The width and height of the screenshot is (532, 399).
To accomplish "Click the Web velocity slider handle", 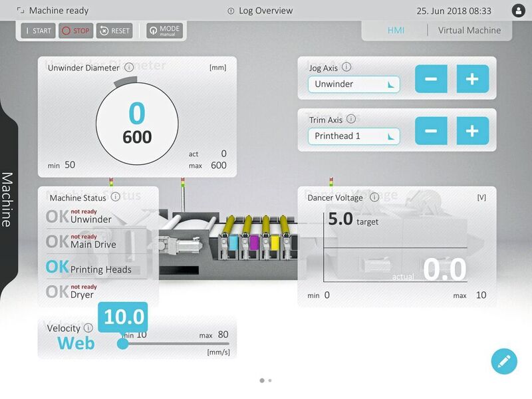I will coord(122,343).
